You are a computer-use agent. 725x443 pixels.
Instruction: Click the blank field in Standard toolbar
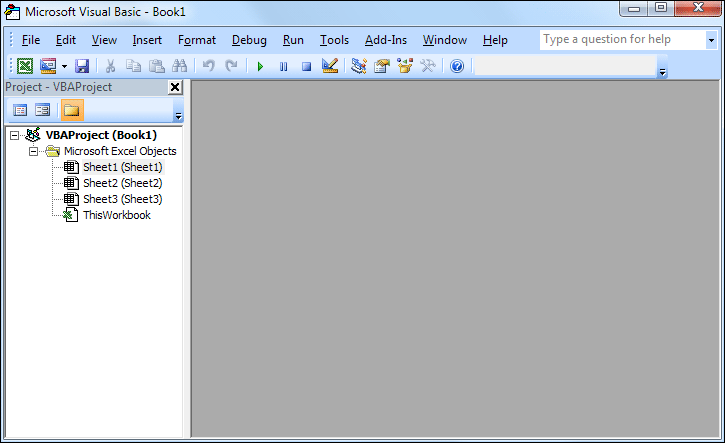[x=565, y=66]
